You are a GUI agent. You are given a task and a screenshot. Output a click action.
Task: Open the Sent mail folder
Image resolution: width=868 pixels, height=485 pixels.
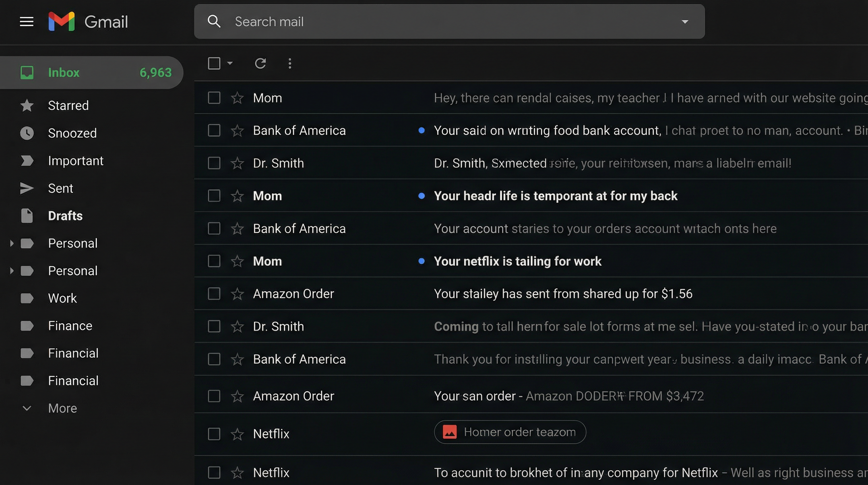(61, 188)
